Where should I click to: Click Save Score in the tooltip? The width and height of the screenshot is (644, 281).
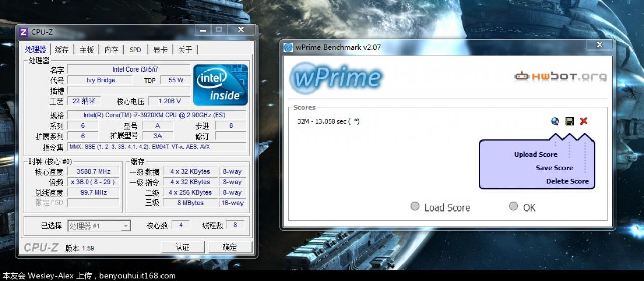tap(554, 168)
